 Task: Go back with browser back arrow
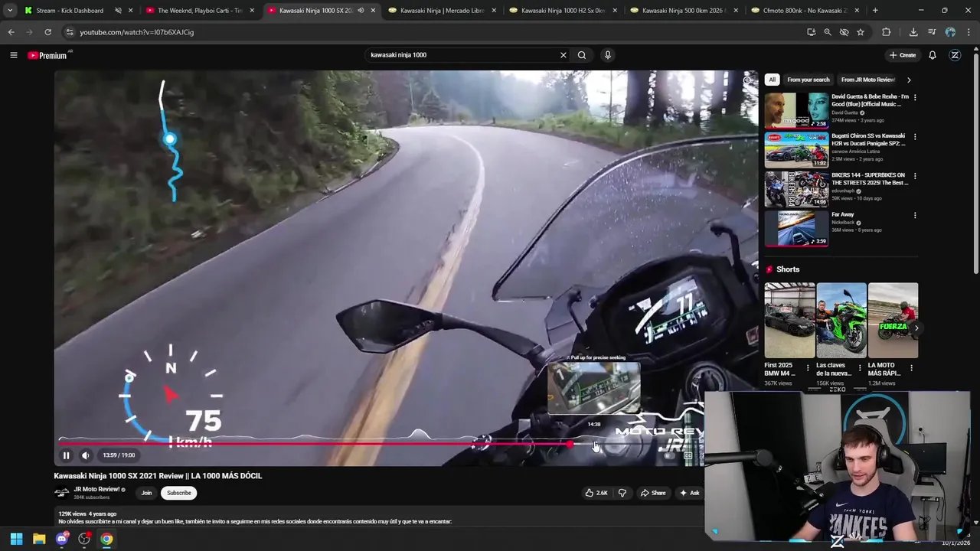(11, 32)
